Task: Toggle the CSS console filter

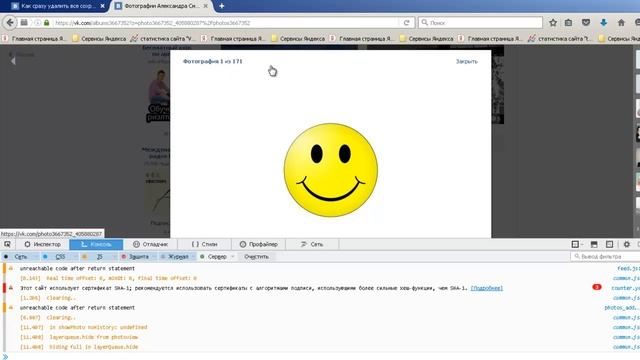Action: pos(60,256)
